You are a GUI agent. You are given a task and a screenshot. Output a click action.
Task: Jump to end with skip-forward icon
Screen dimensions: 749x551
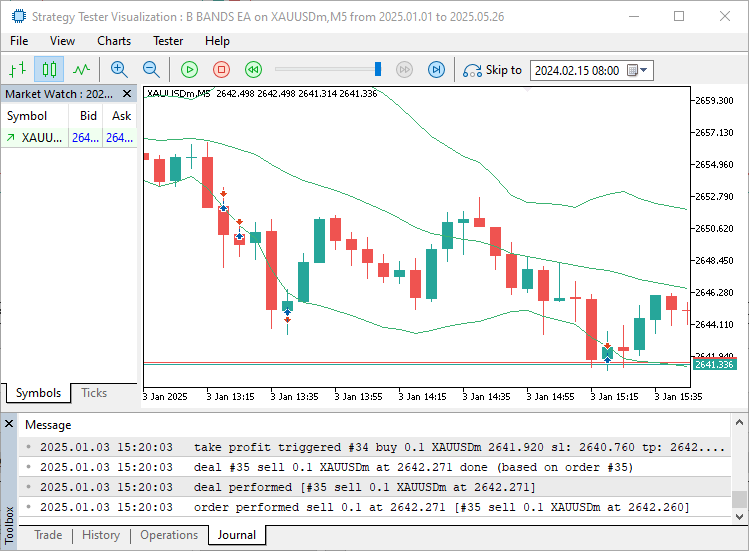(x=436, y=69)
